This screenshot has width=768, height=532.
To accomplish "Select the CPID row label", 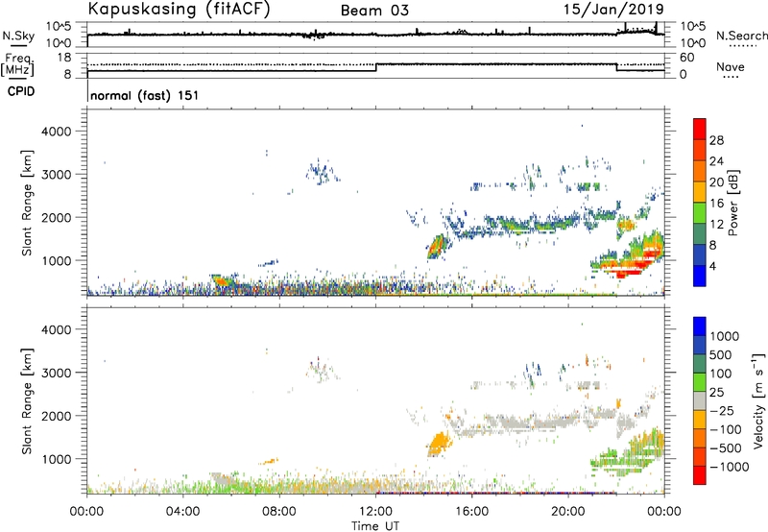I will pyautogui.click(x=21, y=91).
